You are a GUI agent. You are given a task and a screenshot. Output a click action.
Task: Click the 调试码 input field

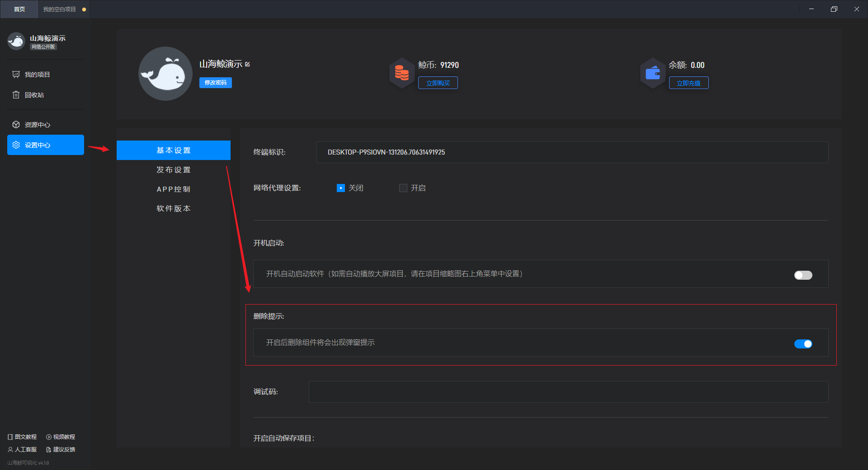tap(568, 392)
